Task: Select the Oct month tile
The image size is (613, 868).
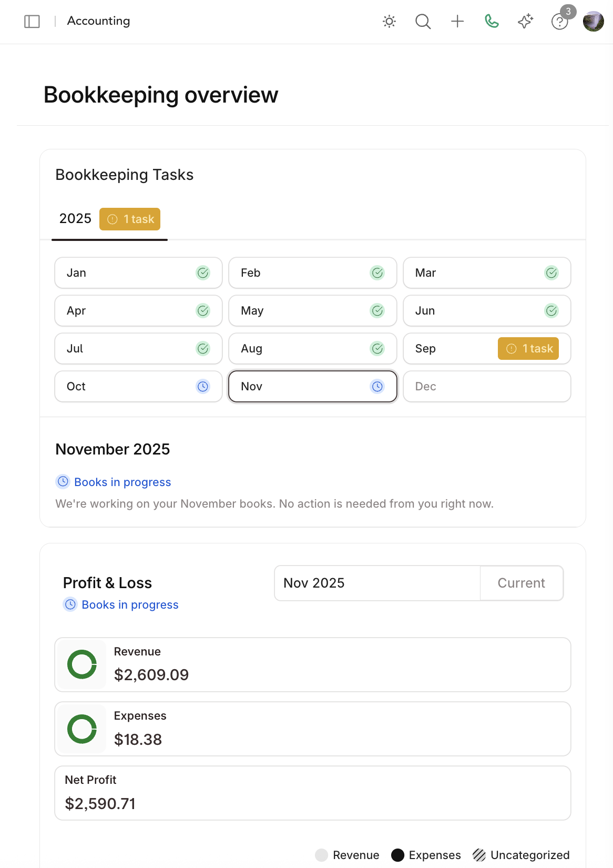Action: click(138, 386)
